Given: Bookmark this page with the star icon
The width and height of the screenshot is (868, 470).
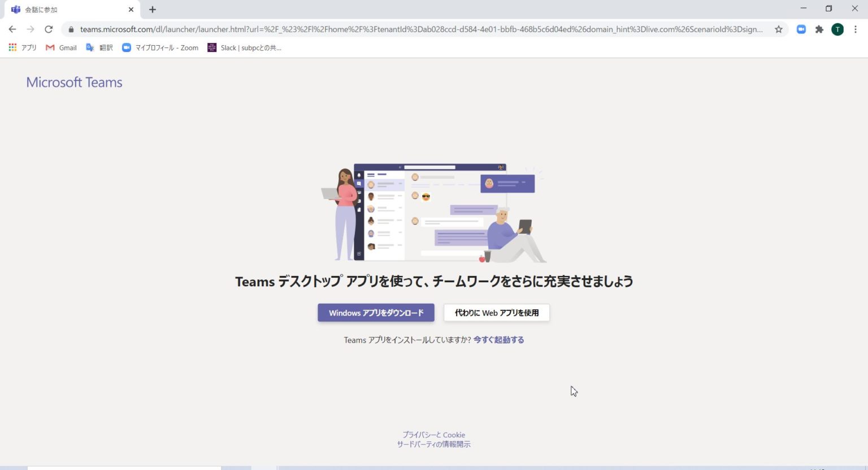Looking at the screenshot, I should coord(778,29).
